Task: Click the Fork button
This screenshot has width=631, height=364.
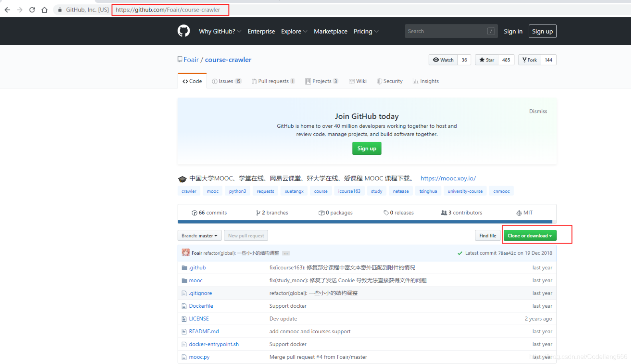Action: coord(530,60)
